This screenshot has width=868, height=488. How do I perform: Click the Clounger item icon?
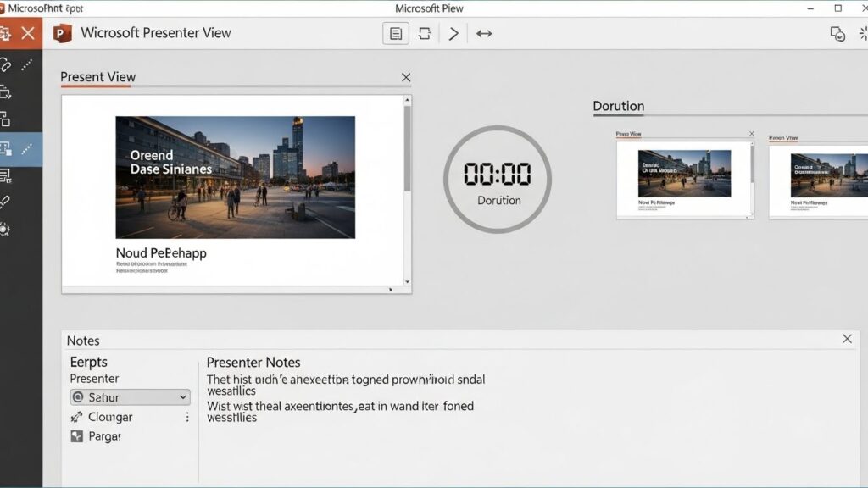click(x=77, y=417)
